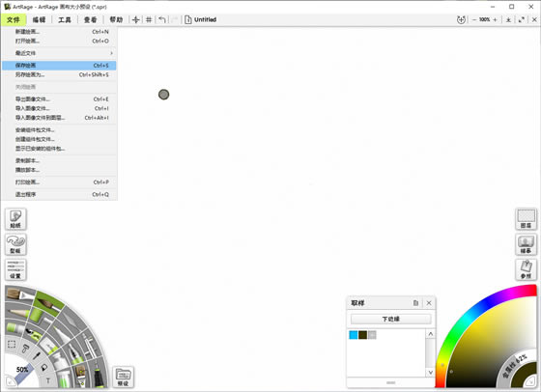This screenshot has width=541, height=392.
Task: Toggle the tracing image panel button
Action: 526,244
